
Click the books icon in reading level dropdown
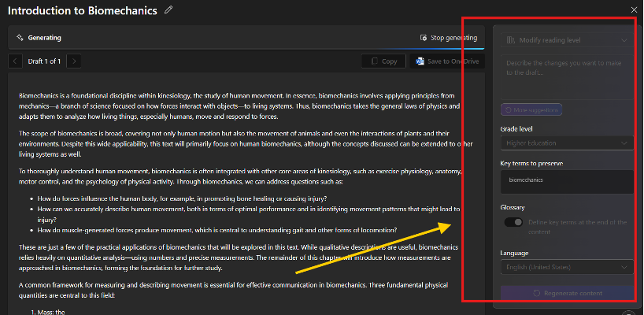[x=510, y=40]
